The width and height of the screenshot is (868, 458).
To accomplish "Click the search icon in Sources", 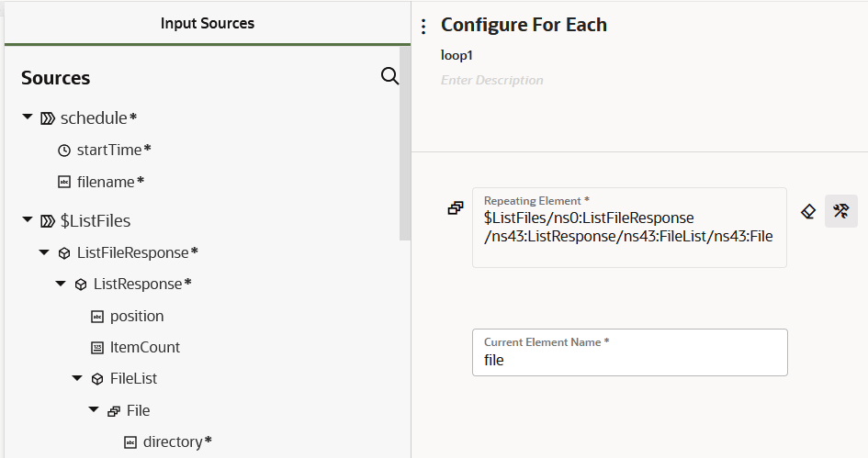I will tap(389, 76).
